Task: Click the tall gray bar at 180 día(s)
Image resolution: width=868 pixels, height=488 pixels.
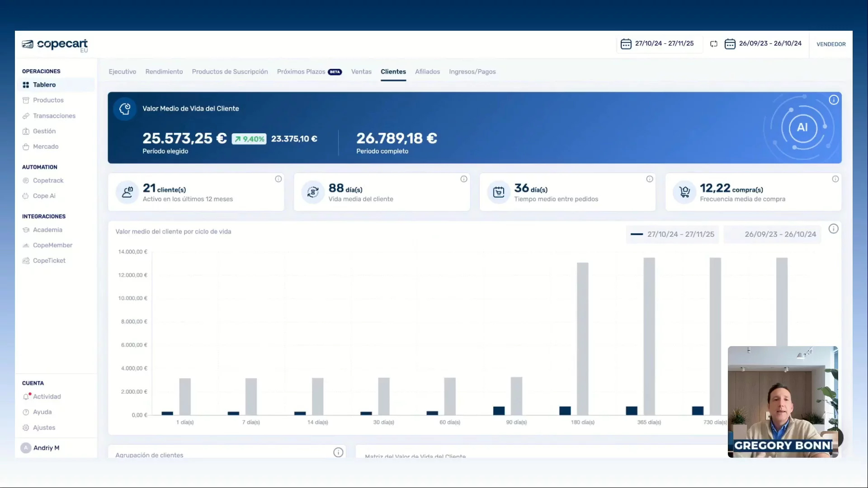Action: tap(582, 338)
